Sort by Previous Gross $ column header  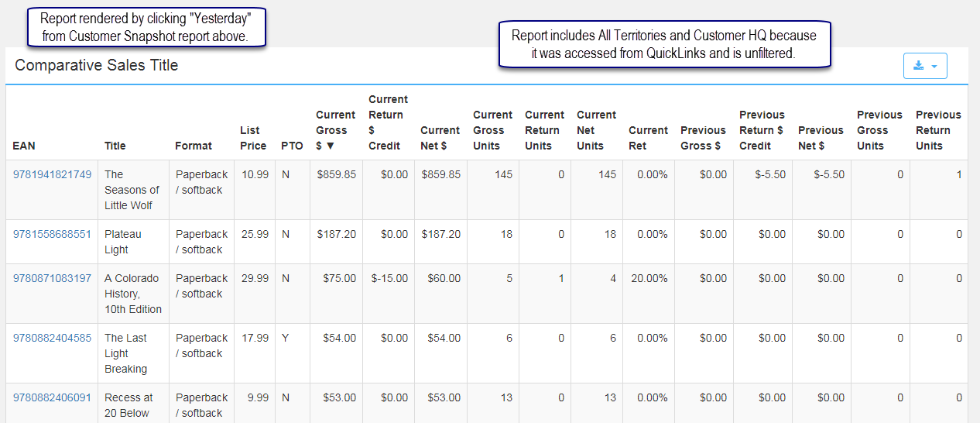[703, 138]
